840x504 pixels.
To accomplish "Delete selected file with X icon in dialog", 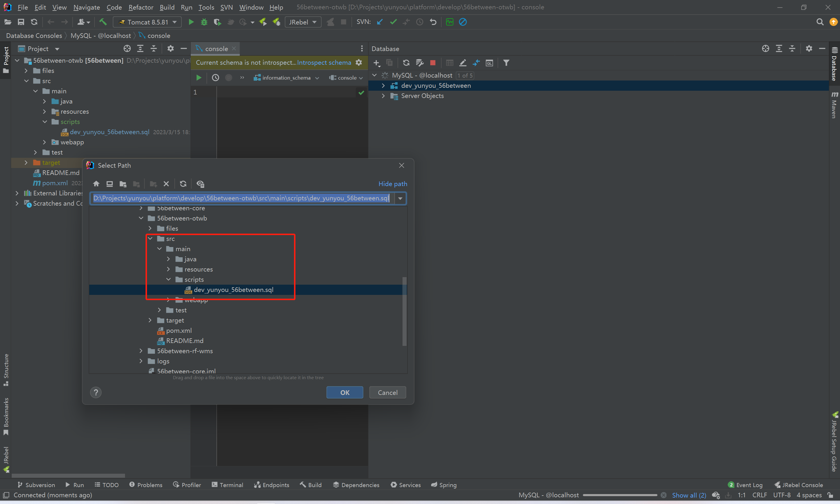I will tap(166, 184).
